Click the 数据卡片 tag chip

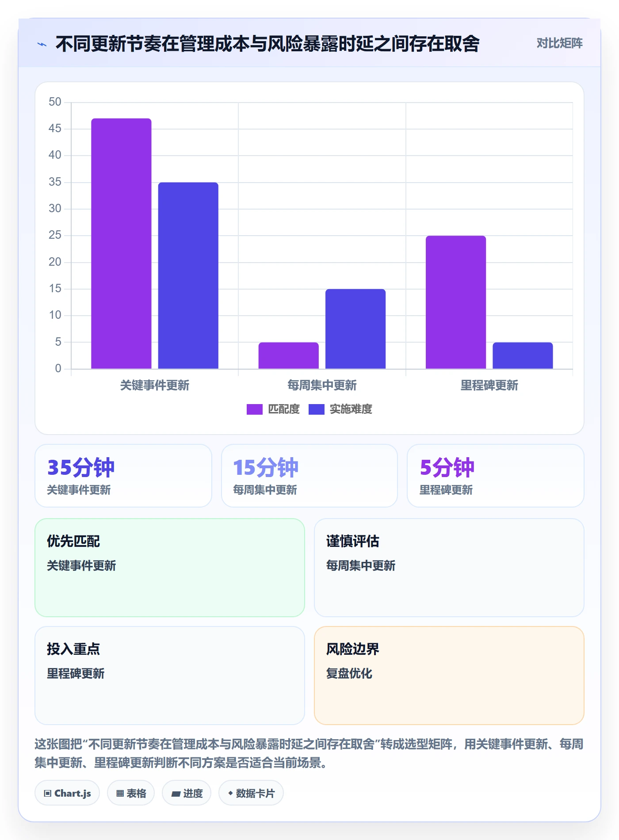click(251, 793)
